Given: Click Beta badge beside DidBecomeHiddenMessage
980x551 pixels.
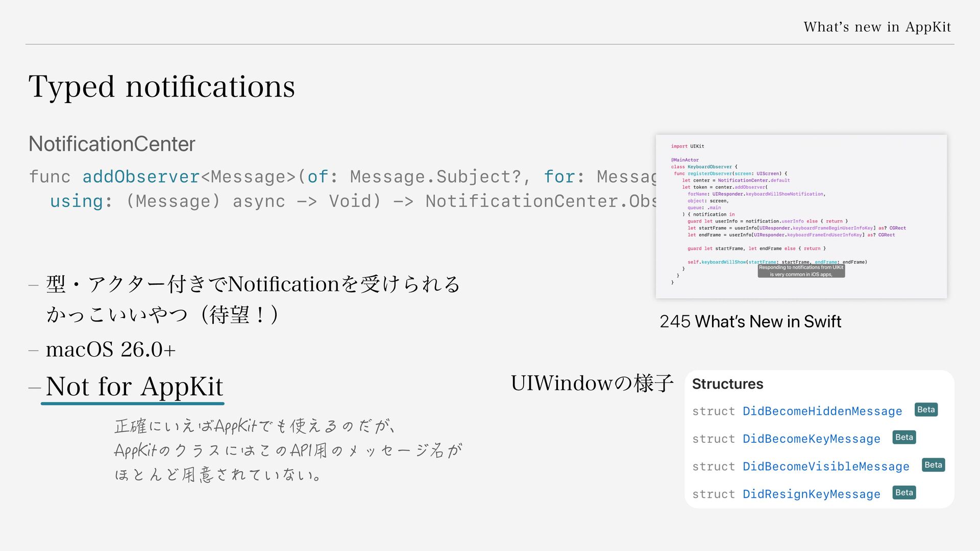Looking at the screenshot, I should click(926, 410).
